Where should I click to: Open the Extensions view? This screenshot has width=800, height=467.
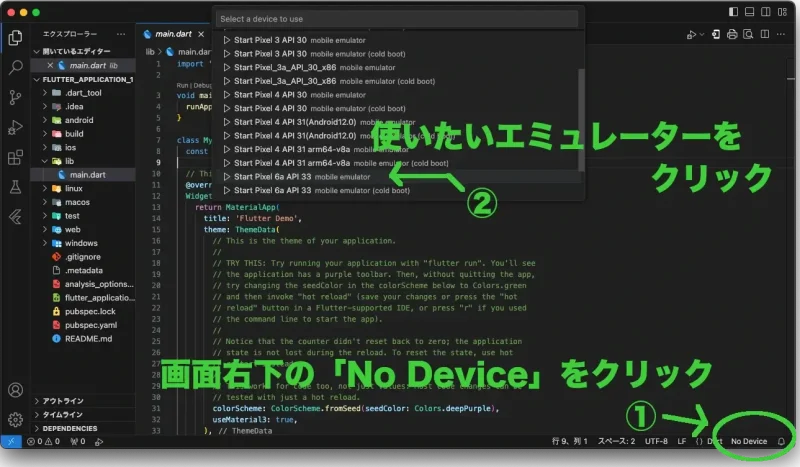[x=15, y=157]
